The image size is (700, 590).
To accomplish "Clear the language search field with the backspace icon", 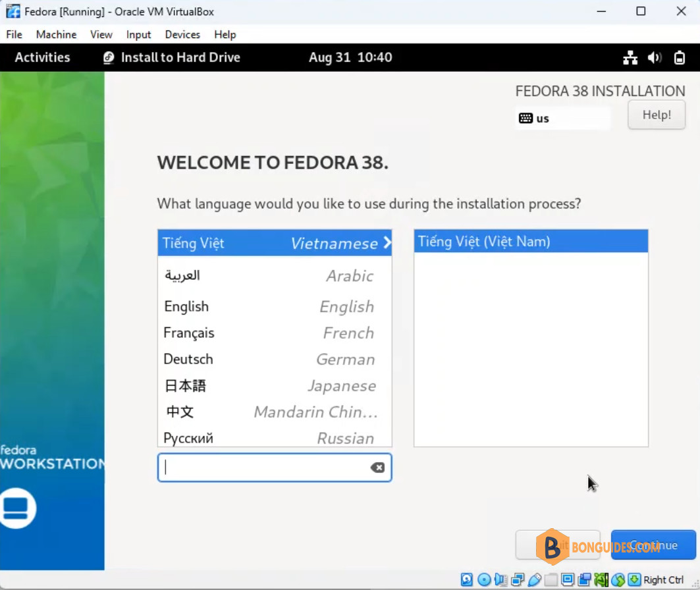I will [x=377, y=468].
